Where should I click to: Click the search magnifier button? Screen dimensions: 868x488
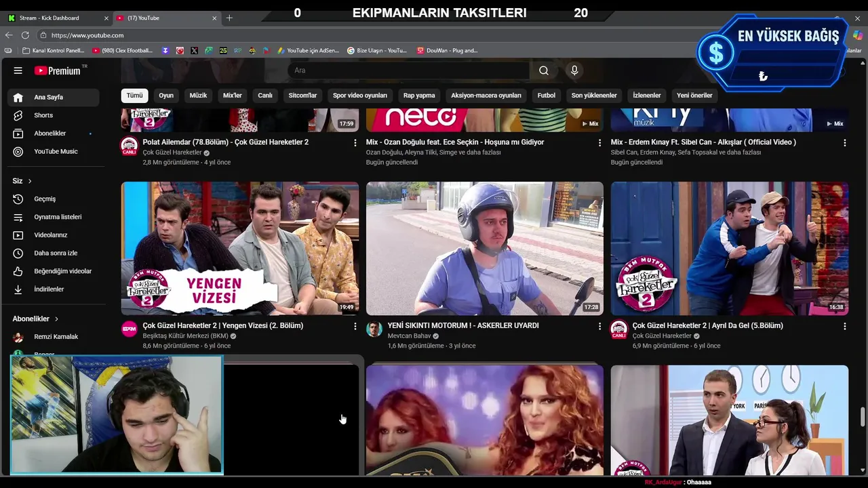pyautogui.click(x=544, y=70)
